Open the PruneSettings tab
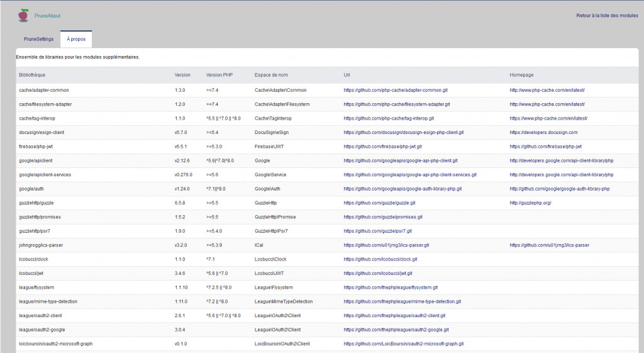The width and height of the screenshot is (644, 353). [x=39, y=39]
